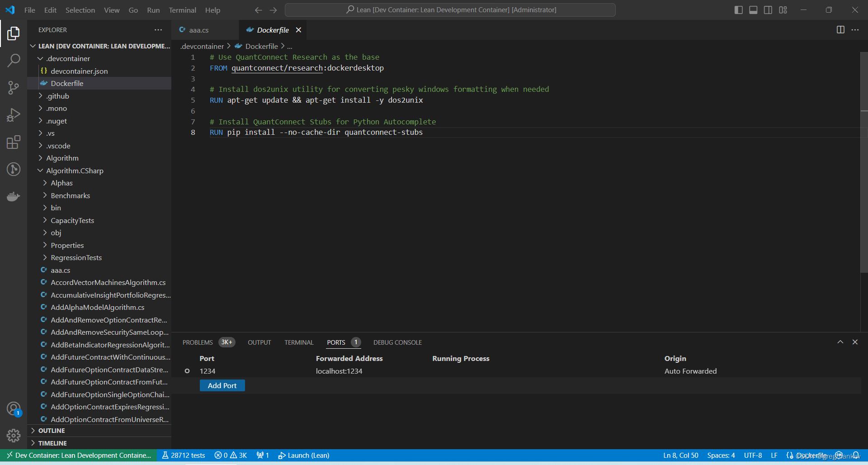Viewport: 868px width, 465px height.
Task: Switch to the PROBLEMS panel tab
Action: (198, 342)
